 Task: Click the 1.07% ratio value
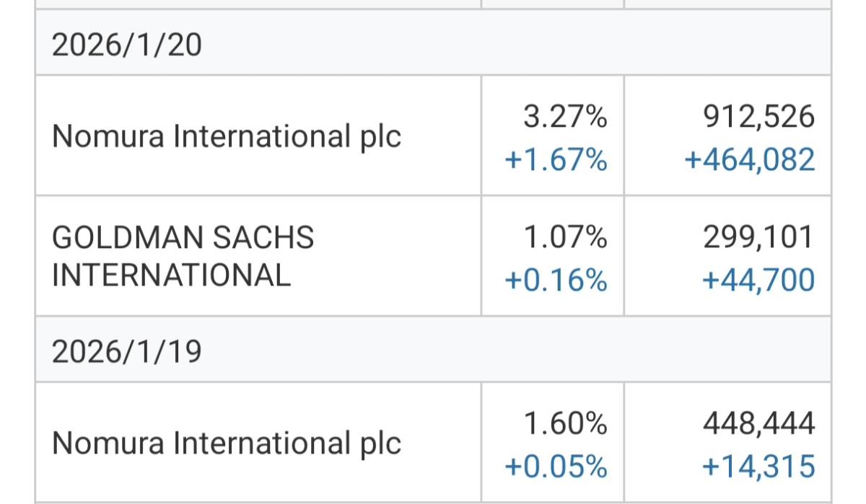pos(565,236)
